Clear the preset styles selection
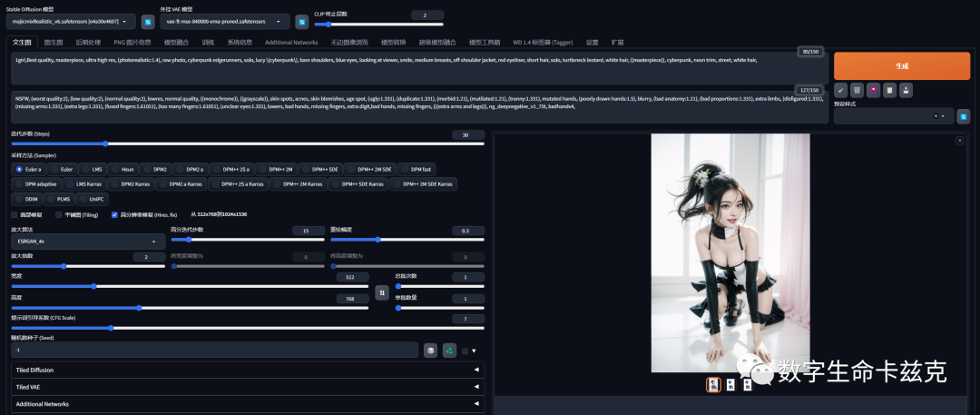Image resolution: width=980 pixels, height=415 pixels. tap(936, 116)
